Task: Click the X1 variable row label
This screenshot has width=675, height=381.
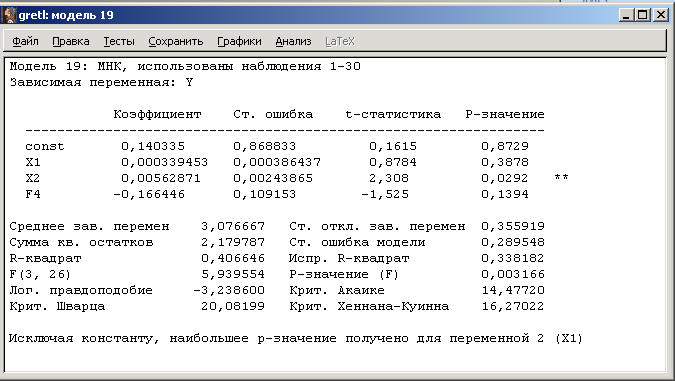Action: [x=33, y=162]
